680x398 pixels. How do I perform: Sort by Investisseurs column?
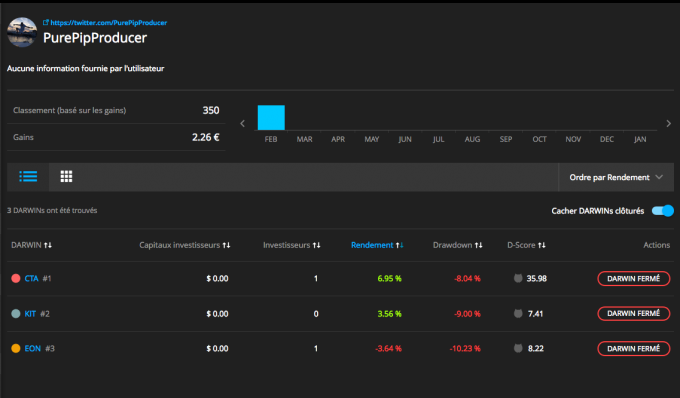tap(291, 245)
